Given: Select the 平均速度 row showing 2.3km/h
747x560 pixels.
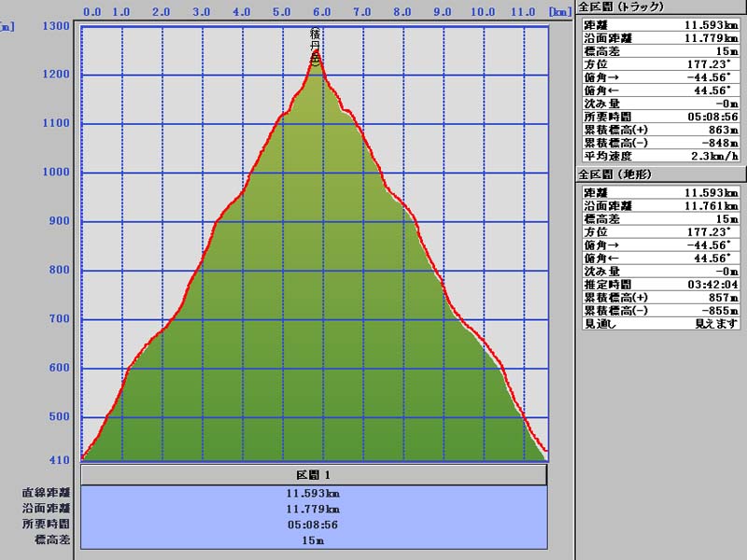Looking at the screenshot, I should 660,156.
